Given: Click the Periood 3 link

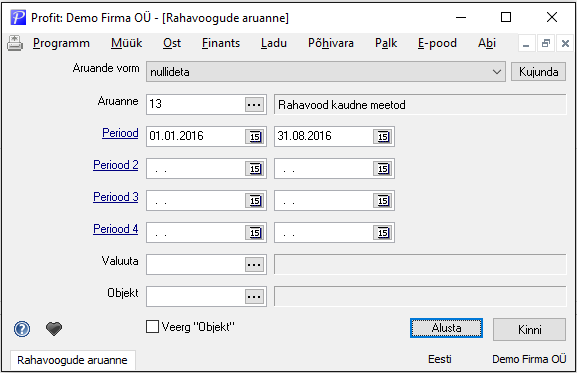Looking at the screenshot, I should (116, 197).
